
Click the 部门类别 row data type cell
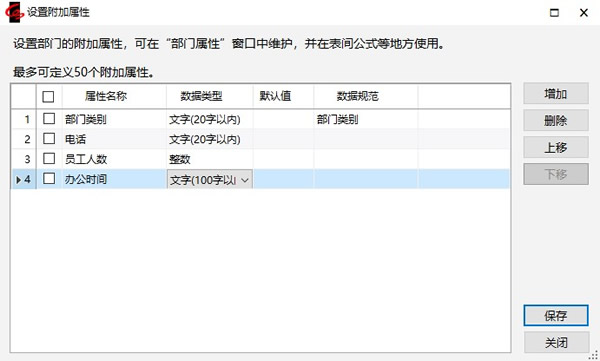tap(209, 119)
